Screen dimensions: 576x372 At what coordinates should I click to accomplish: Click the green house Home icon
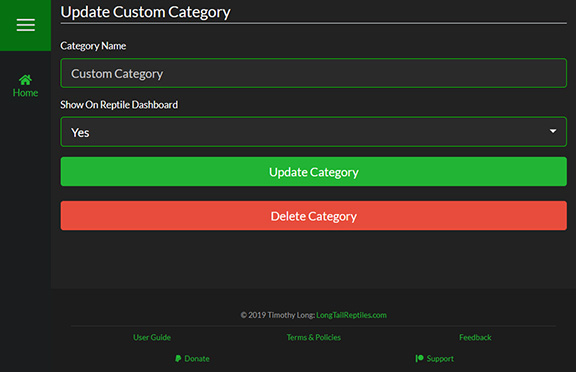coord(25,80)
